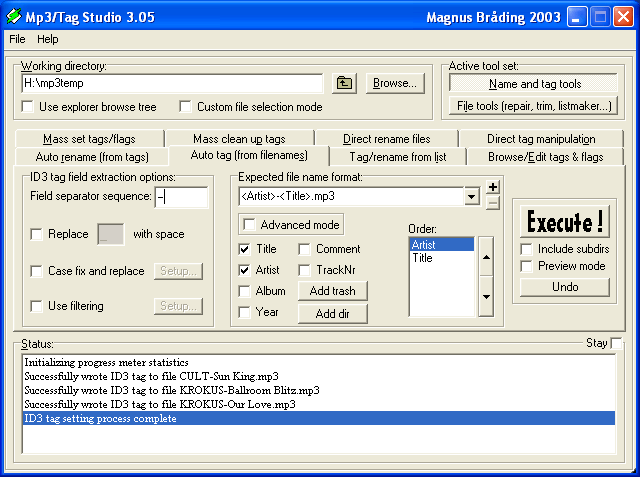The width and height of the screenshot is (640, 477).
Task: Toggle Case fix and replace option
Action: point(36,271)
